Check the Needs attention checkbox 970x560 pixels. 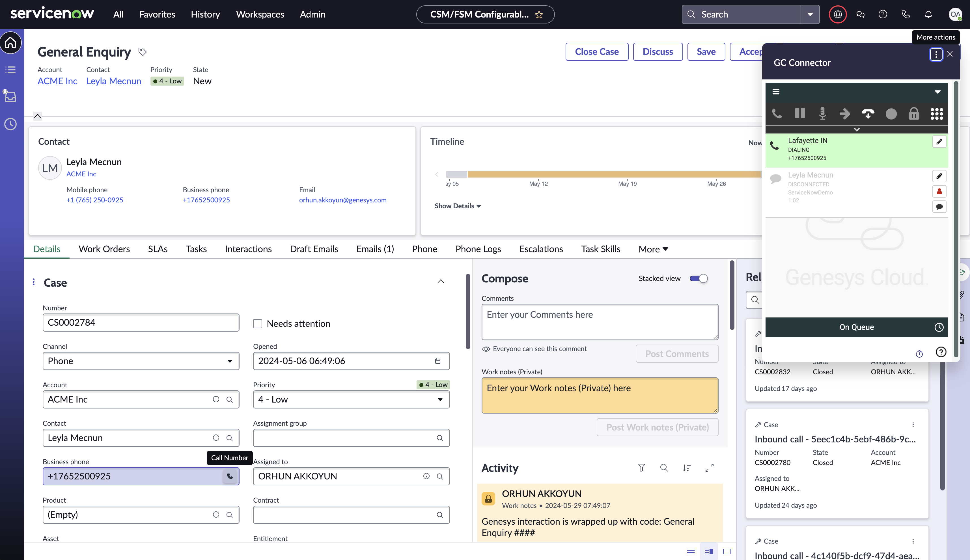coord(257,323)
